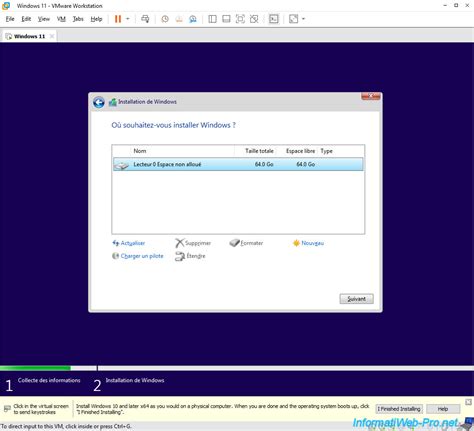Open the Tabs menu
Screen dimensions: 474x431
click(78, 19)
